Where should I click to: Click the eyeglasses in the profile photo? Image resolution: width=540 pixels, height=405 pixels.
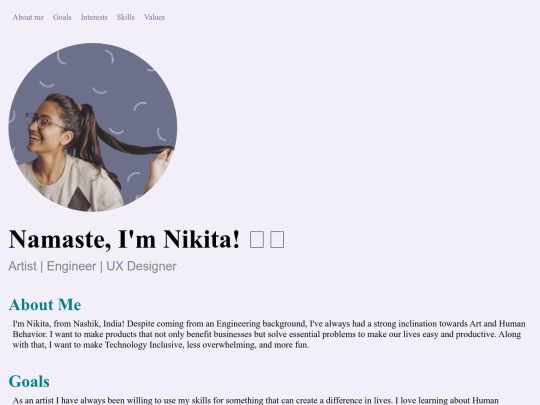point(43,121)
